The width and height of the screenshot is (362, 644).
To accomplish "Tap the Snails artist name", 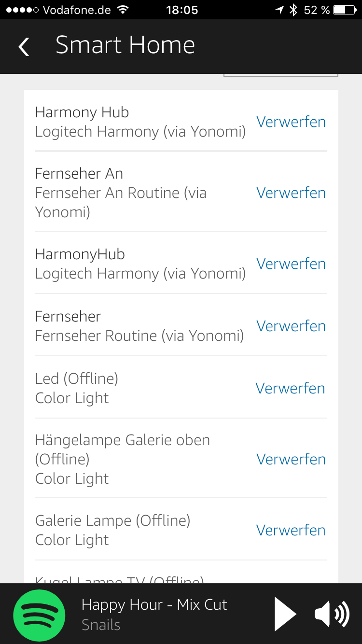I will click(101, 625).
